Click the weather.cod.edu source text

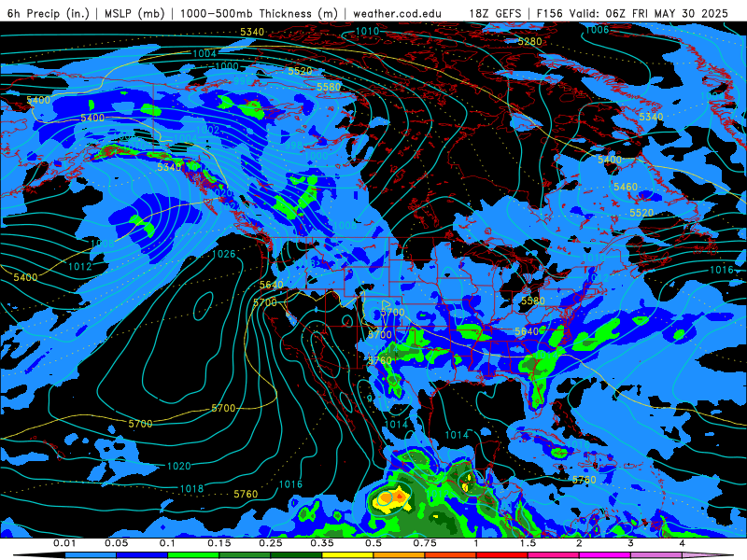(x=397, y=14)
